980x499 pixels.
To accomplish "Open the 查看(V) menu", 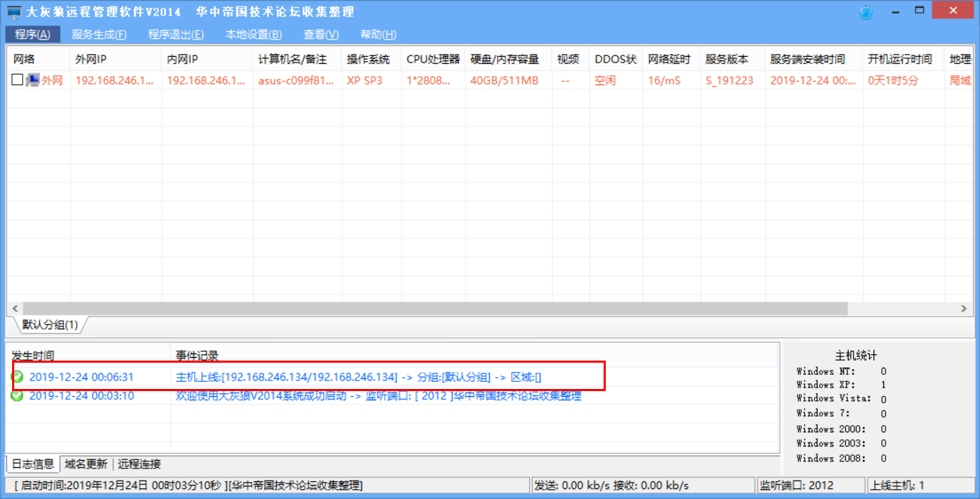I will 321,35.
